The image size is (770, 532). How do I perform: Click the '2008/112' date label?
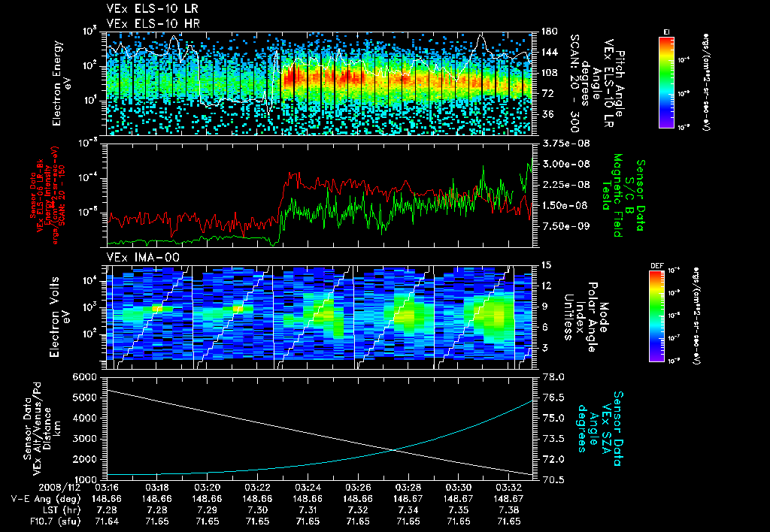59,488
